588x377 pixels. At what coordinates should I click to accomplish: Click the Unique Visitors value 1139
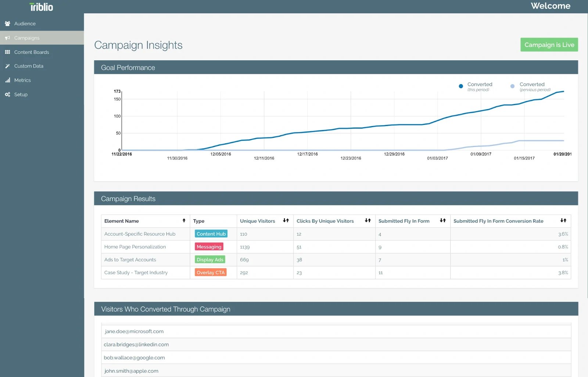[245, 247]
